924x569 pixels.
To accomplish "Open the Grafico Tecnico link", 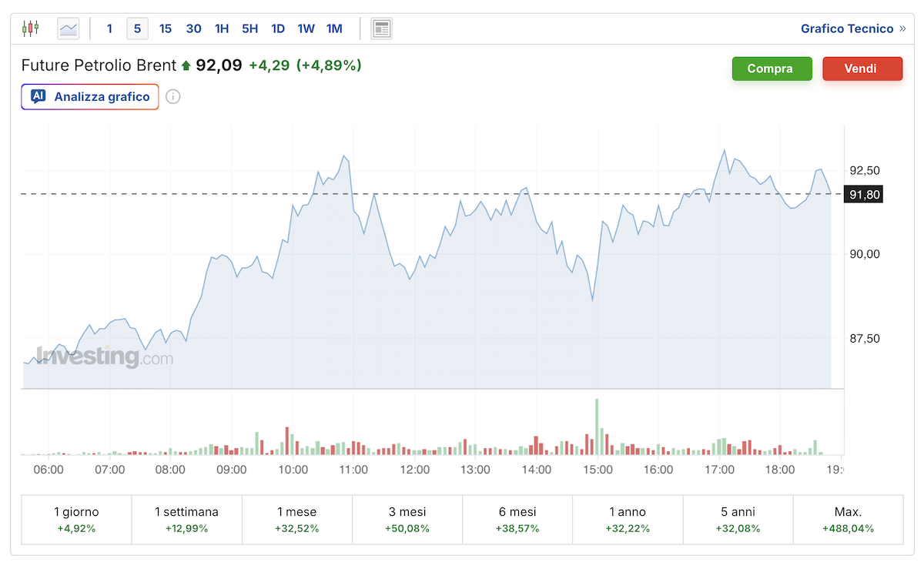I will point(847,28).
